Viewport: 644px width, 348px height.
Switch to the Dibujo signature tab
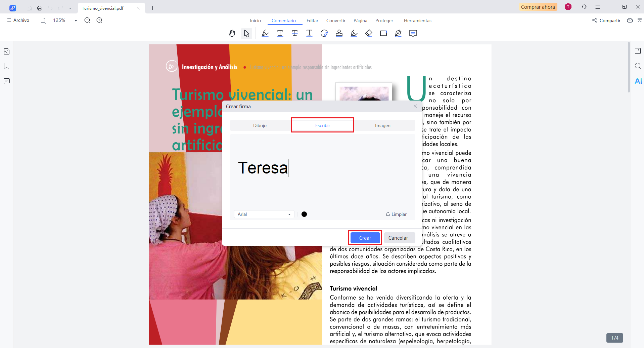click(260, 125)
